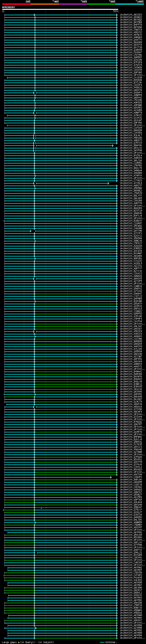Open the UniRef100_B6T5B9 hit label
Screen dimensions: 146x644
point(131,22)
